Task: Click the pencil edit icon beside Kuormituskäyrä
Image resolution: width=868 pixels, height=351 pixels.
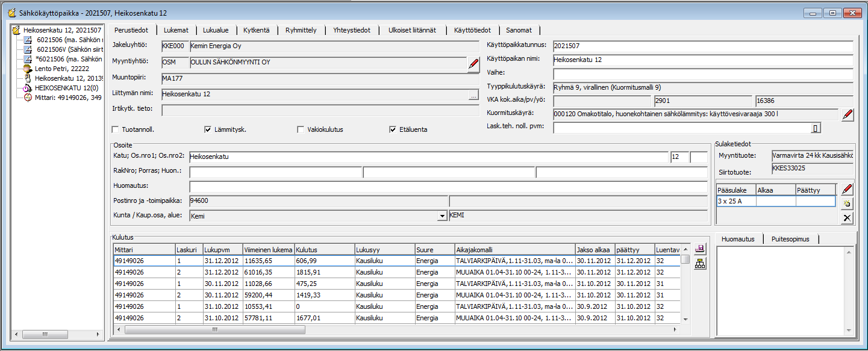Action: tap(848, 114)
